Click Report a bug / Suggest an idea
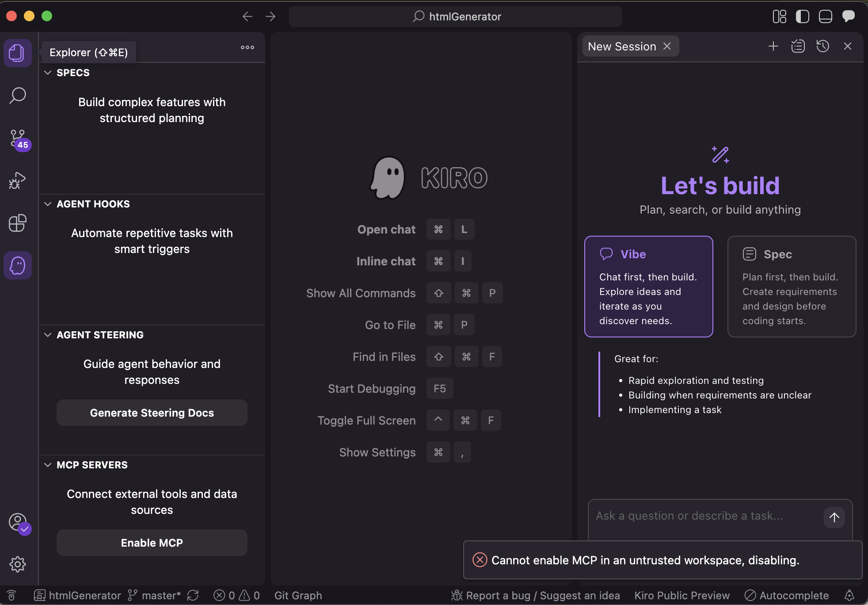This screenshot has height=605, width=868. coord(536,595)
